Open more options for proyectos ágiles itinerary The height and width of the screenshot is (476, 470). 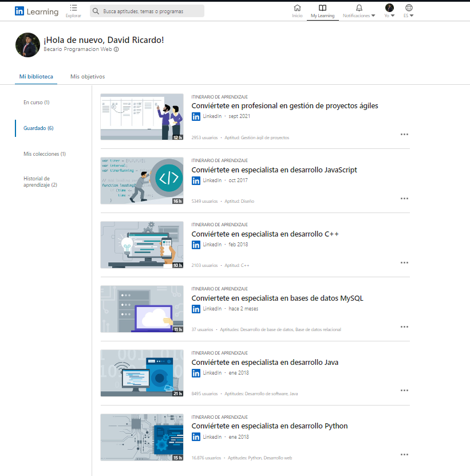404,134
